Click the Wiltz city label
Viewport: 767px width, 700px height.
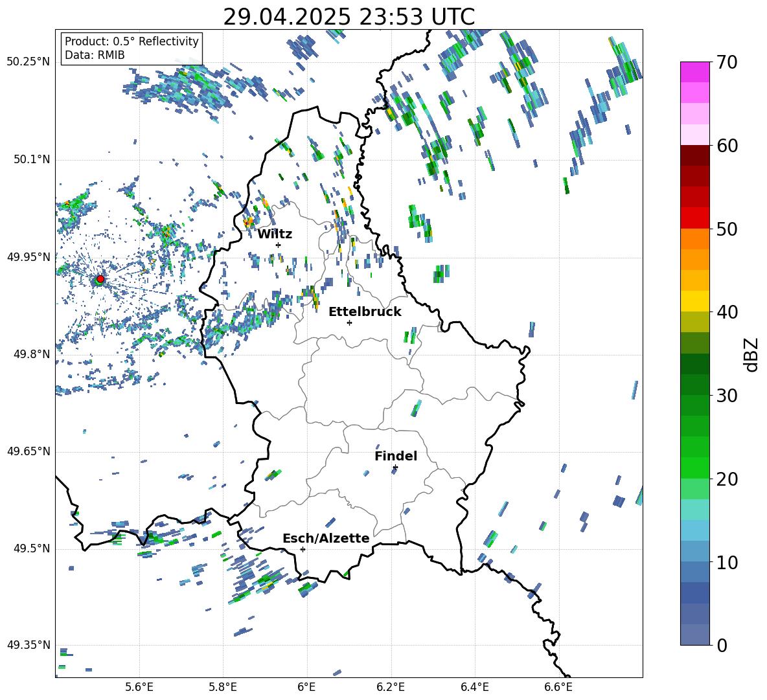pos(275,234)
